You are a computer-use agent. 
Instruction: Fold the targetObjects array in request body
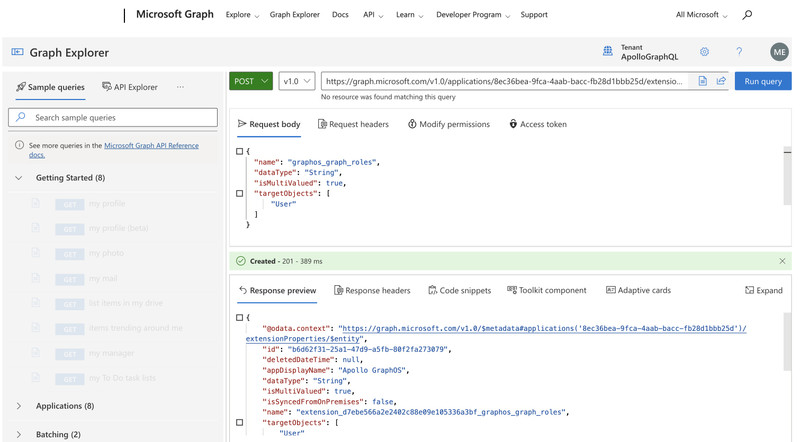[x=239, y=193]
